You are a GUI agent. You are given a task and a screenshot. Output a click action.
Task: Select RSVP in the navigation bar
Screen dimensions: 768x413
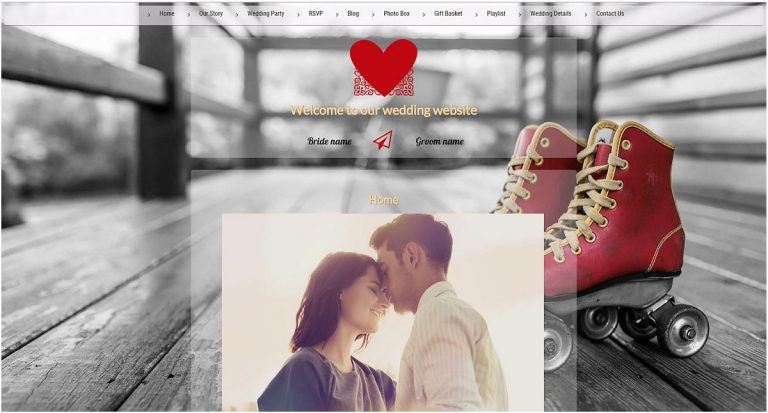(316, 14)
